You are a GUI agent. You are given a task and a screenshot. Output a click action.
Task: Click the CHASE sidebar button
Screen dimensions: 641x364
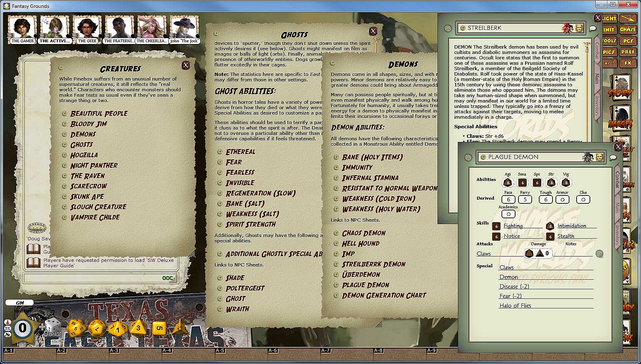(628, 29)
